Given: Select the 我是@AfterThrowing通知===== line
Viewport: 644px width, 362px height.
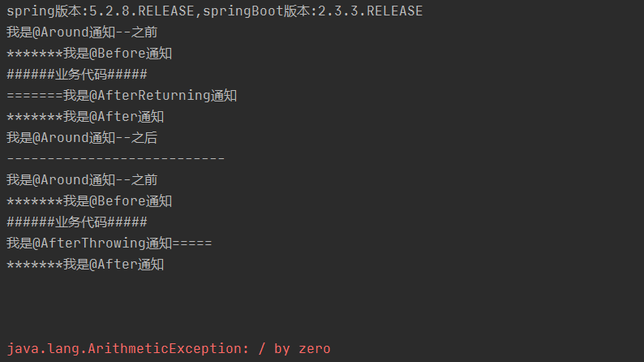Looking at the screenshot, I should [109, 243].
